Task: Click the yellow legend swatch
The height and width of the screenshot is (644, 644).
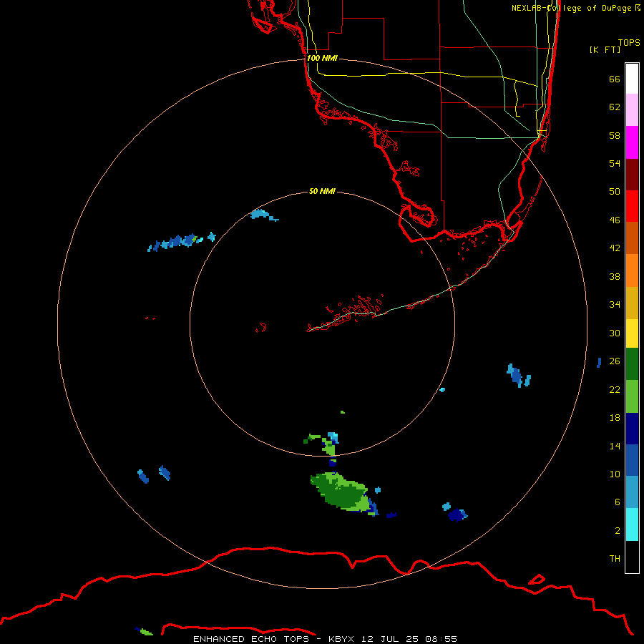Action: point(632,333)
